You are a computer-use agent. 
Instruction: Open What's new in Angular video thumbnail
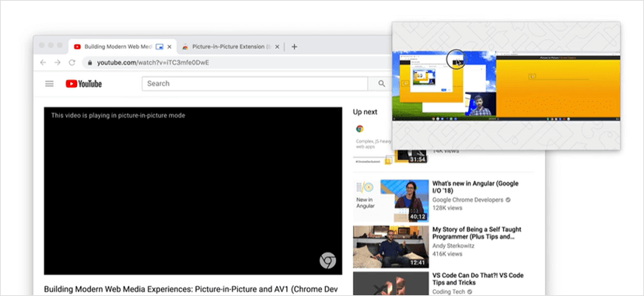pyautogui.click(x=390, y=200)
